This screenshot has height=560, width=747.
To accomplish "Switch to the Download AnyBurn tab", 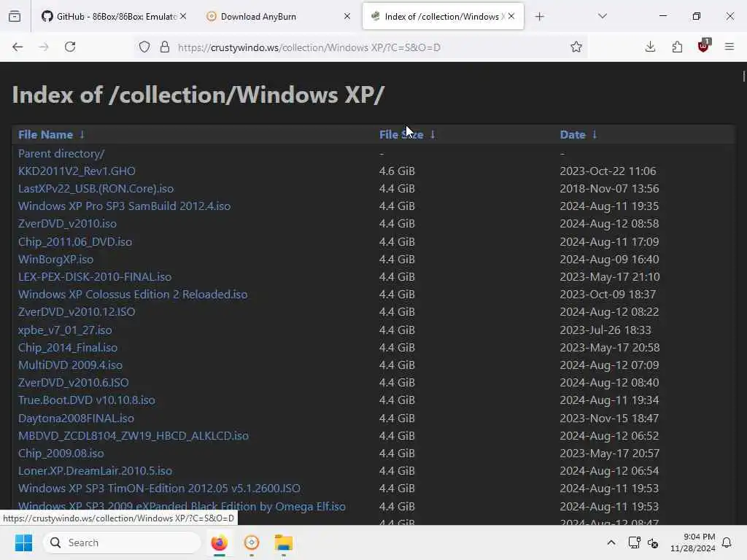I will click(279, 16).
